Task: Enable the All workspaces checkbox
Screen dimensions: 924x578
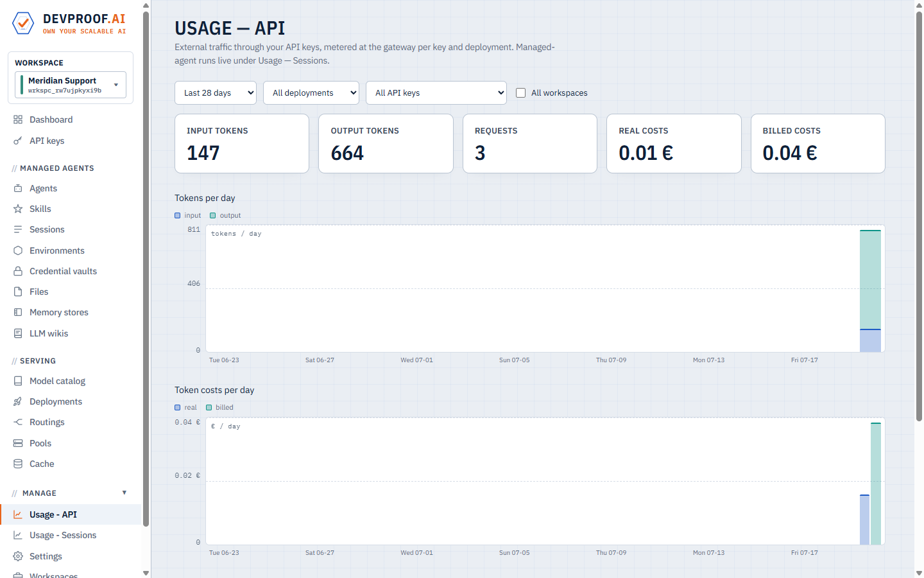Action: click(520, 92)
